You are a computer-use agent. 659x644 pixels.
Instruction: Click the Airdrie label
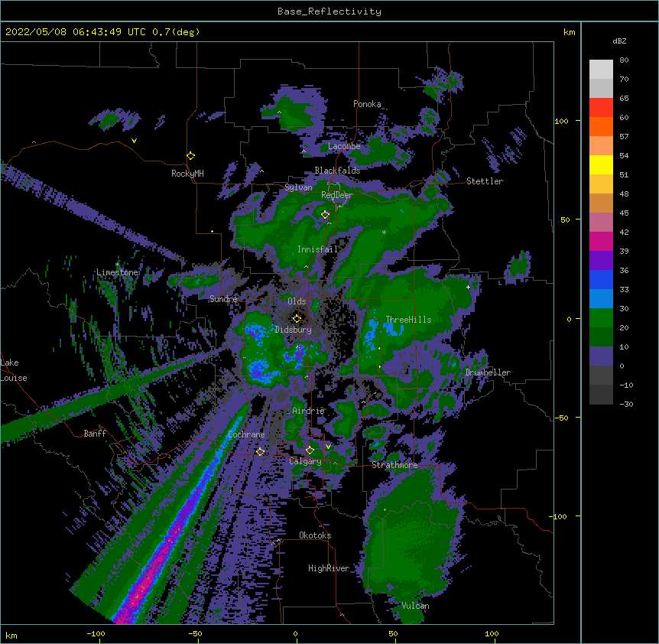pyautogui.click(x=308, y=411)
